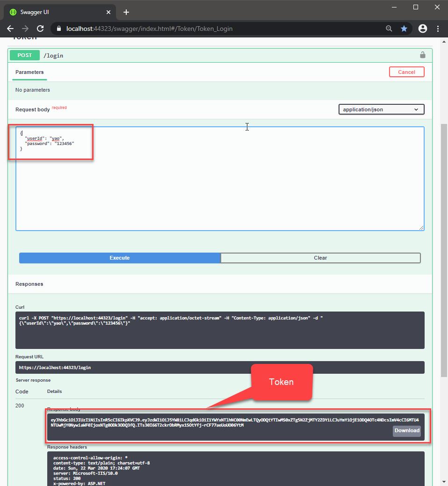Click the padlock authorization icon on /login
The width and height of the screenshot is (448, 486).
[x=422, y=55]
